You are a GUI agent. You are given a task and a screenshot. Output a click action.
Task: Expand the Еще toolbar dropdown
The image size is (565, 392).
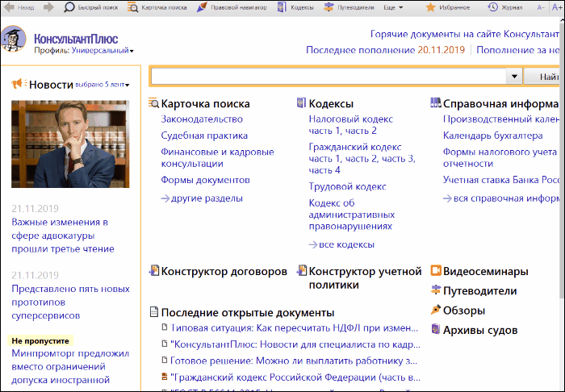coord(393,7)
